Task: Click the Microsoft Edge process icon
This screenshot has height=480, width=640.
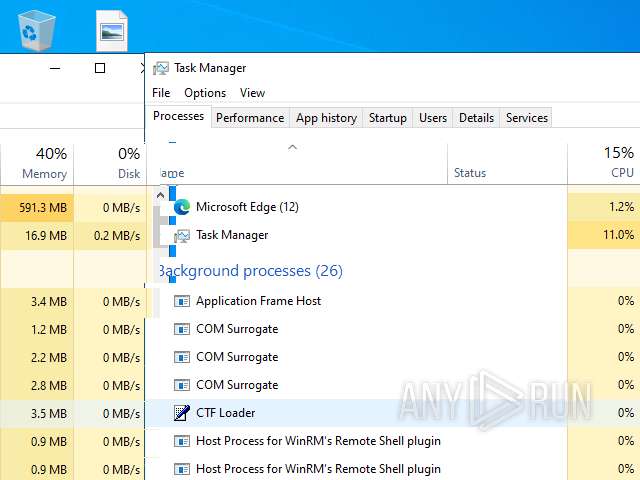Action: pyautogui.click(x=182, y=207)
